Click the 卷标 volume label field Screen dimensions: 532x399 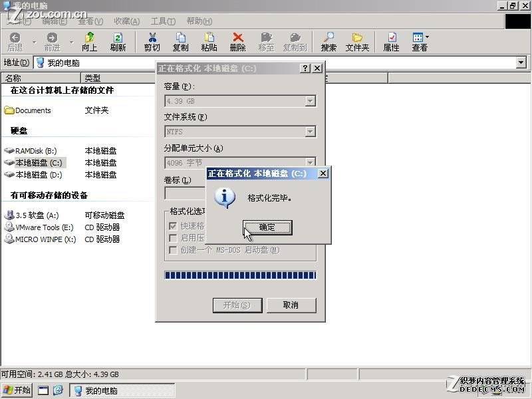click(x=186, y=194)
